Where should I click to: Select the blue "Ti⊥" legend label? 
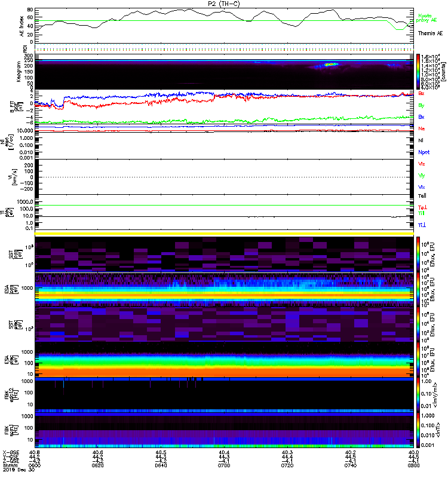(x=422, y=225)
